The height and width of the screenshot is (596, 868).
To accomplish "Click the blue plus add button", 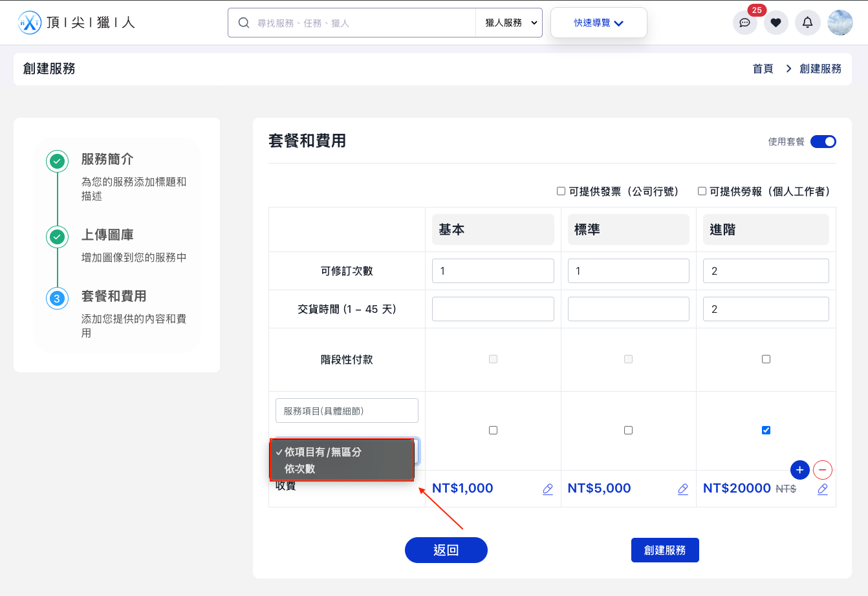I will click(799, 470).
